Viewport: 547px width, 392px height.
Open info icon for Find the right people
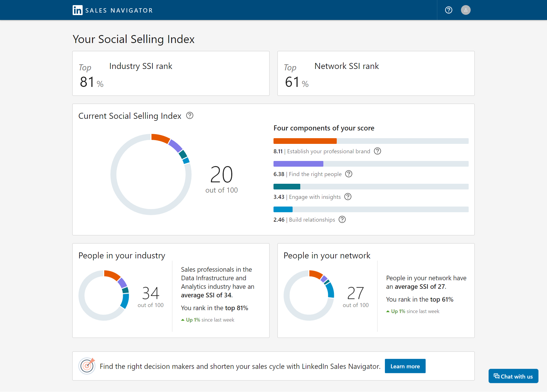[349, 174]
